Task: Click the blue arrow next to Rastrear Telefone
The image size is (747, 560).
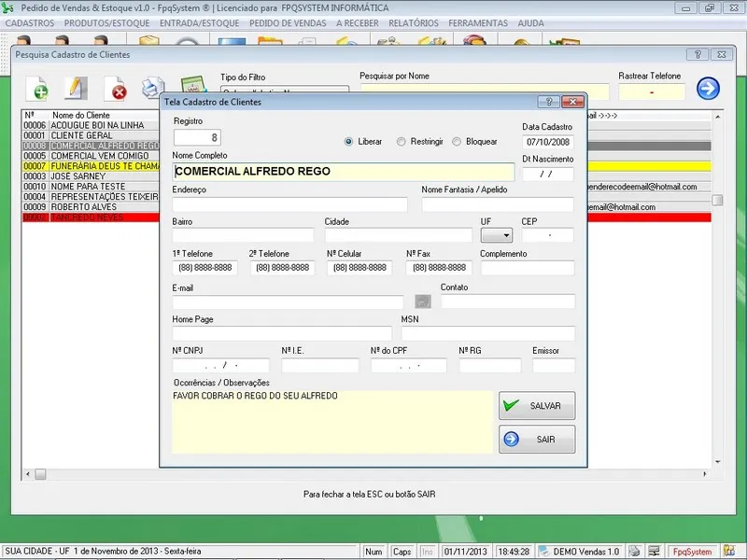Action: tap(708, 90)
